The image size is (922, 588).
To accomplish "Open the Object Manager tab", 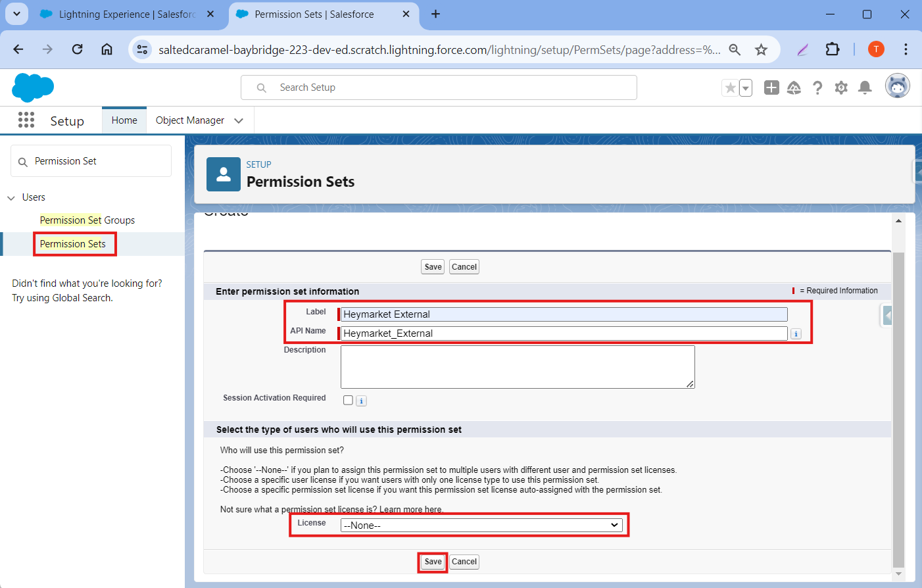I will click(190, 120).
